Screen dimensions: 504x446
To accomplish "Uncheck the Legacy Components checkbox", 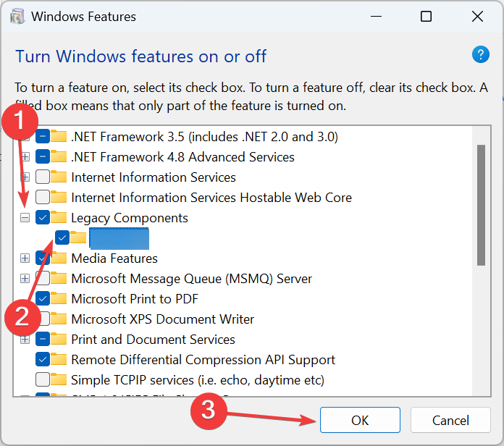I will click(x=42, y=218).
